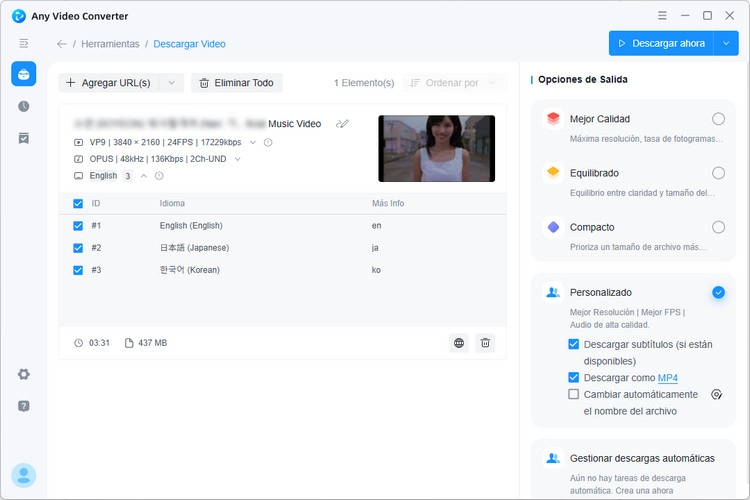This screenshot has height=500, width=750.
Task: Click the 03:31 duration value
Action: pyautogui.click(x=99, y=343)
